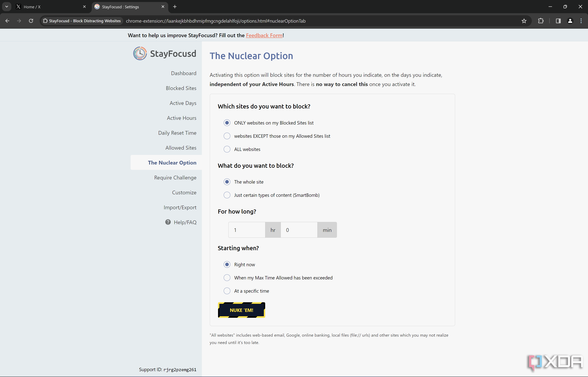Viewport: 588px width, 377px height.
Task: Click the minutes input field
Action: (x=299, y=230)
